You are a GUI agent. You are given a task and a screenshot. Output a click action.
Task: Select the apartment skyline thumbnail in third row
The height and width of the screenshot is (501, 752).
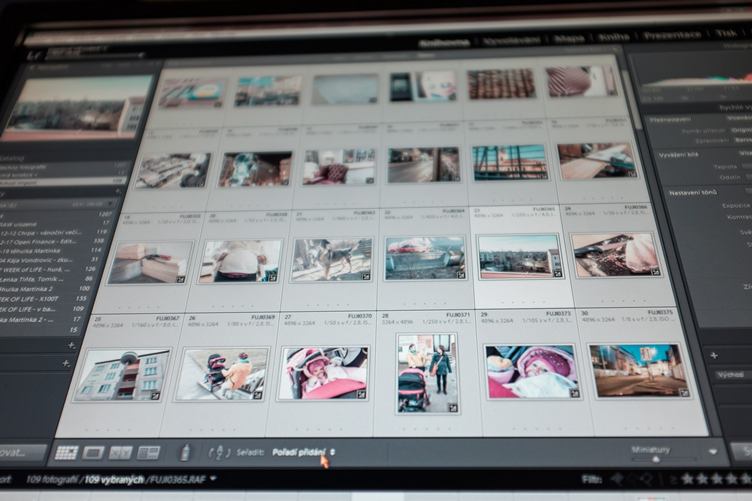pos(520,256)
